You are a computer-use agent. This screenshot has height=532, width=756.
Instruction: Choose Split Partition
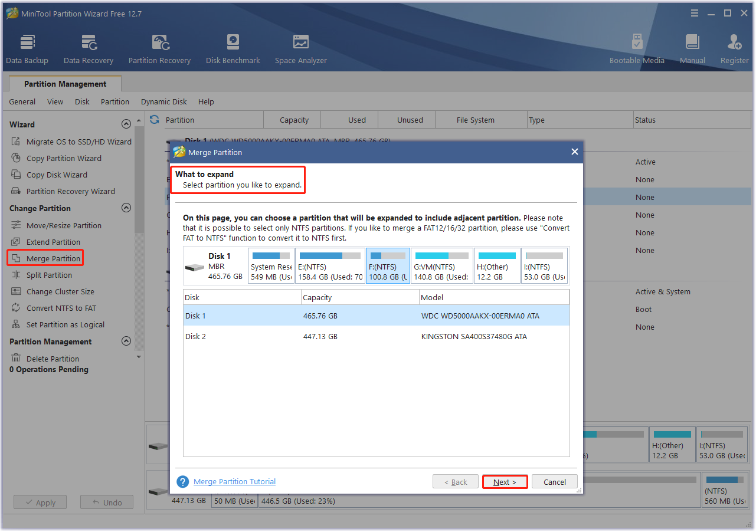(x=41, y=275)
